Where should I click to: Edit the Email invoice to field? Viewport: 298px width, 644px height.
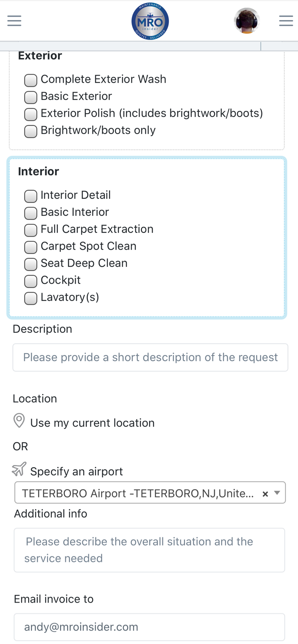pyautogui.click(x=149, y=627)
